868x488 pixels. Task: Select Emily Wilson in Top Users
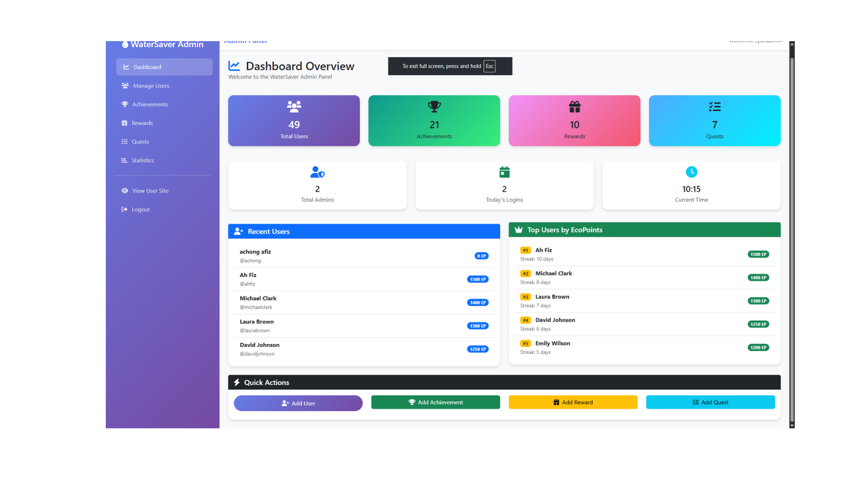pos(645,347)
